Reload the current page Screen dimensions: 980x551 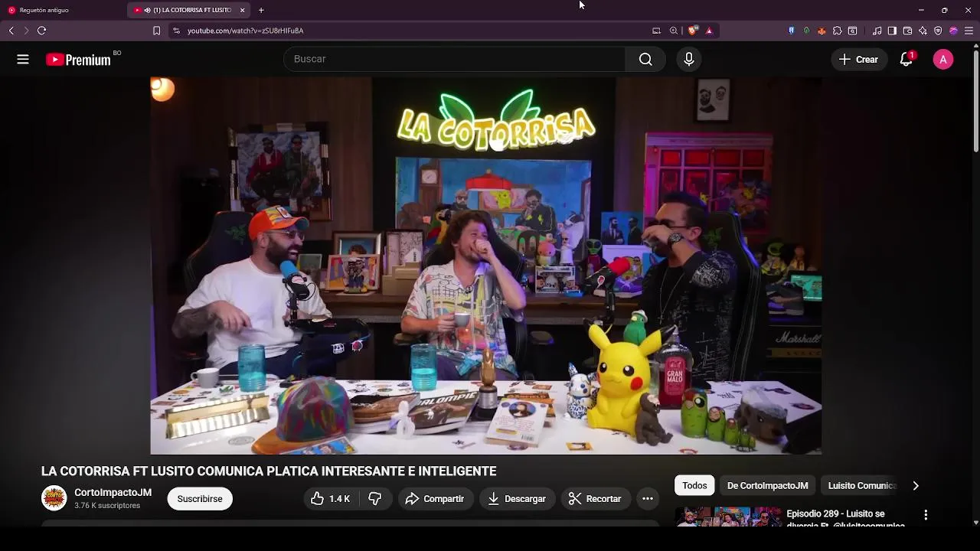pos(41,31)
